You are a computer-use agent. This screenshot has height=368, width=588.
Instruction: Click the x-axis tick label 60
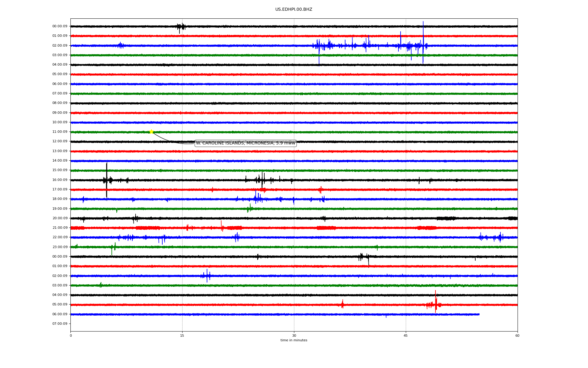coord(517,335)
